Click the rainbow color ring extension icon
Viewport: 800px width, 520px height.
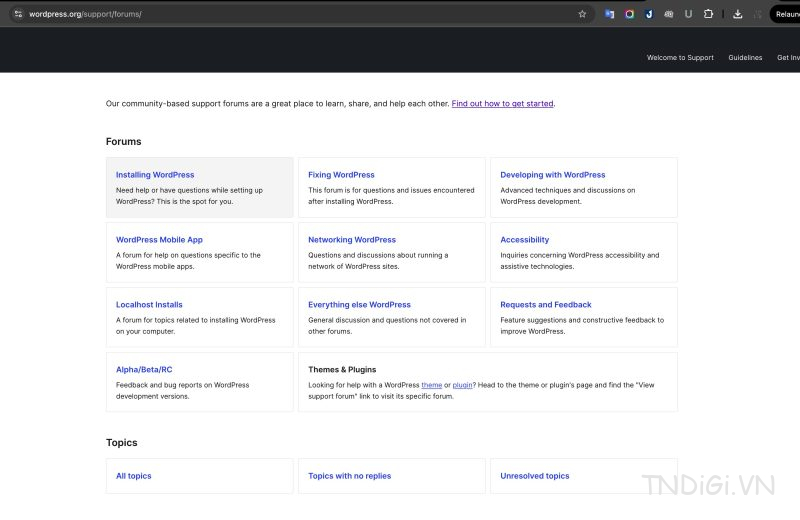[629, 14]
